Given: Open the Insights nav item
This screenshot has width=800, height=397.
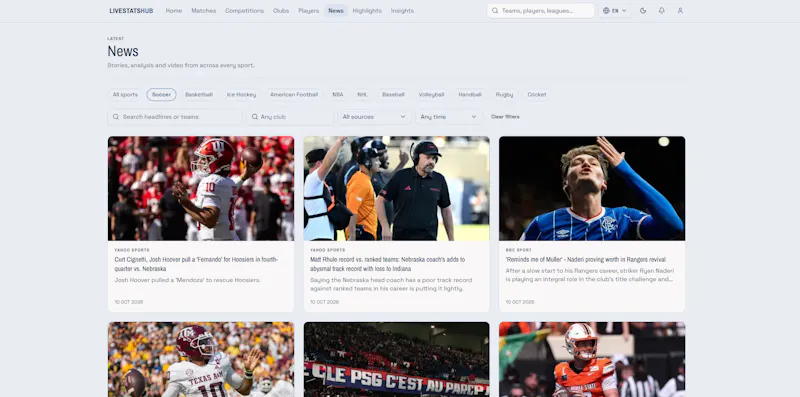Looking at the screenshot, I should click(x=402, y=11).
